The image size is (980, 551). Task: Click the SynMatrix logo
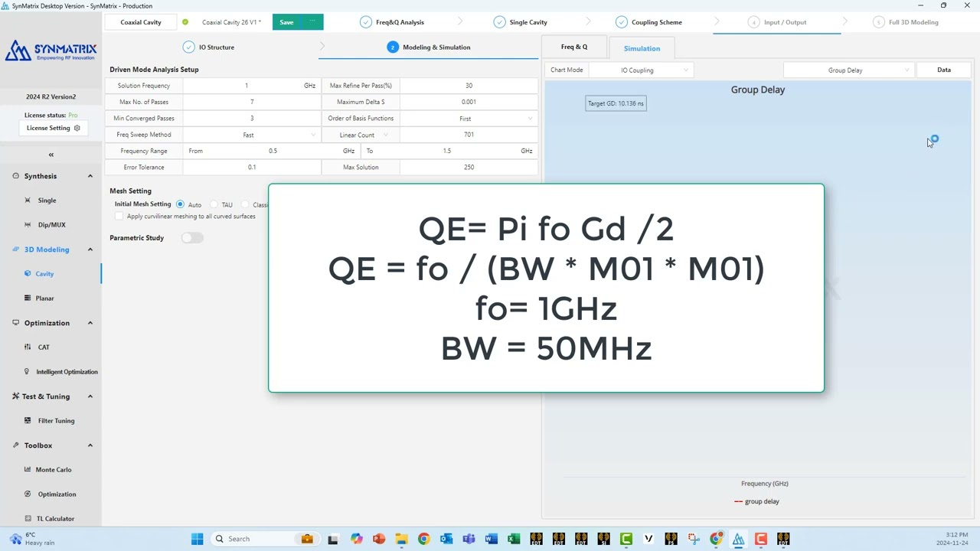coord(51,51)
